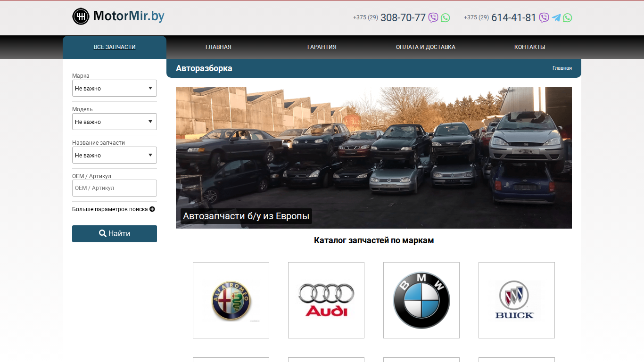
Task: Click the Найти search button
Action: [115, 234]
